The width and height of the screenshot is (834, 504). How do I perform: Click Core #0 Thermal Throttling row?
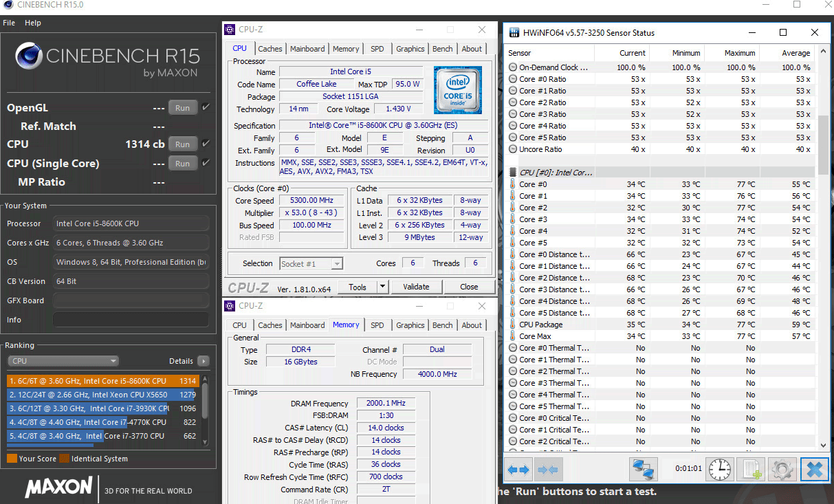661,348
